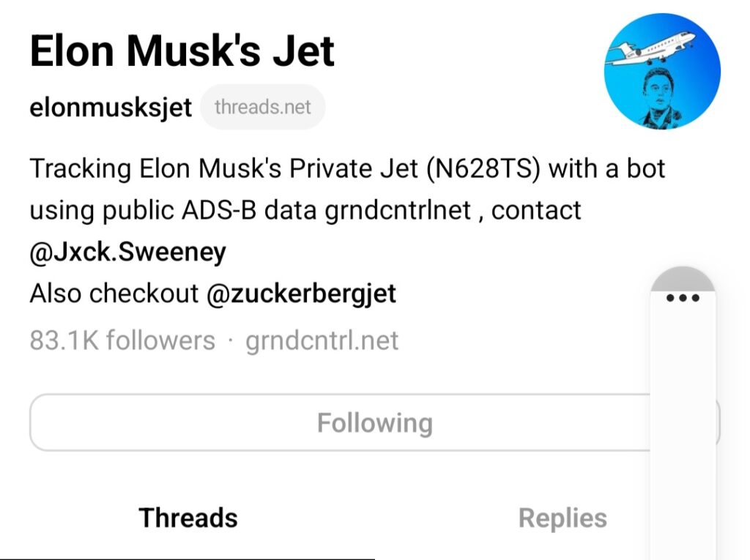Tap the circular profile picture
The image size is (750, 560).
pos(662,71)
